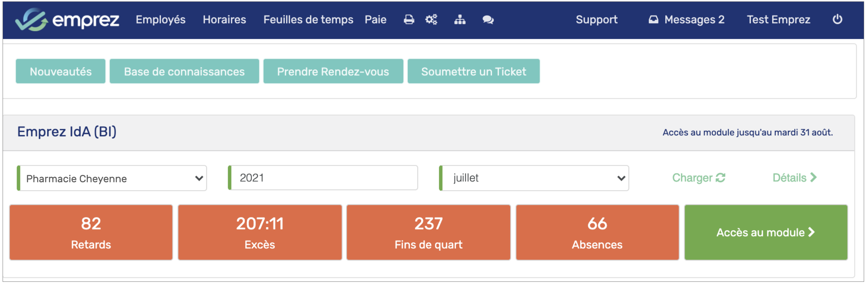Open the settings gears icon
Viewport: 868px width, 286px height.
pos(431,20)
